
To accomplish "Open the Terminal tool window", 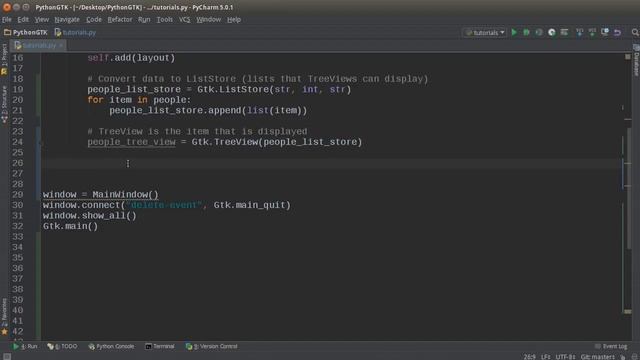I will coord(160,346).
